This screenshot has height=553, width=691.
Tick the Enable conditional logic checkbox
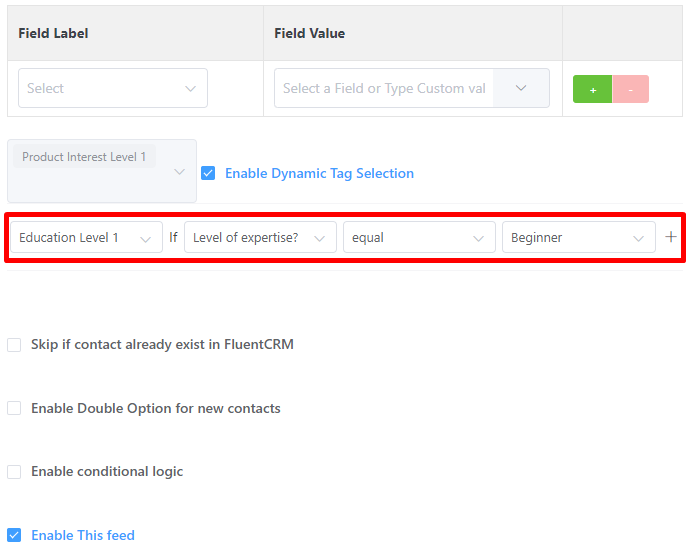tap(14, 471)
